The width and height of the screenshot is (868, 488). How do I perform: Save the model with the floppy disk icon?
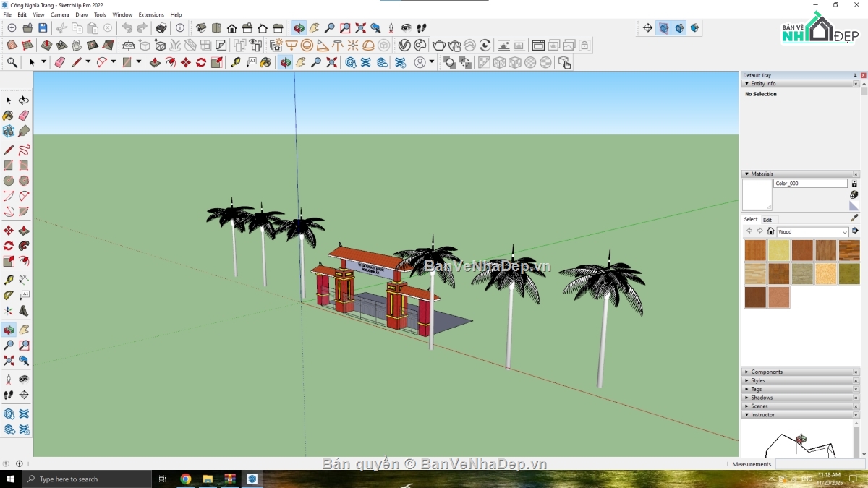coord(43,28)
